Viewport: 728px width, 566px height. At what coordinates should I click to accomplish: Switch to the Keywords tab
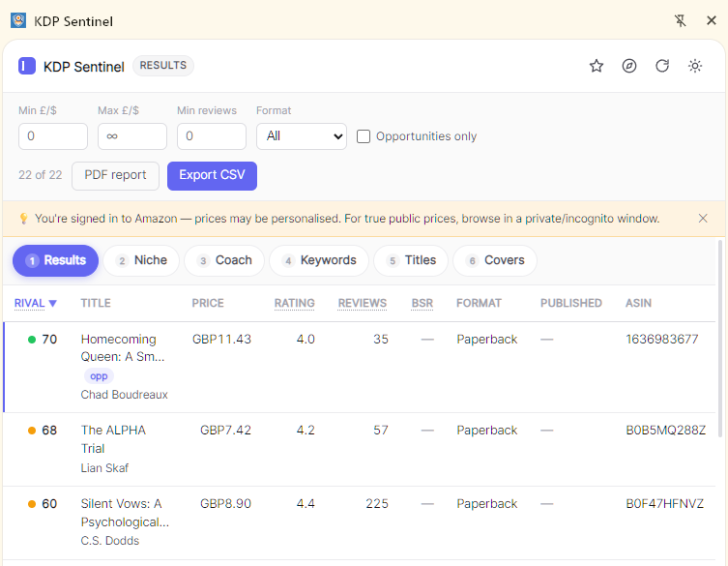pos(319,260)
